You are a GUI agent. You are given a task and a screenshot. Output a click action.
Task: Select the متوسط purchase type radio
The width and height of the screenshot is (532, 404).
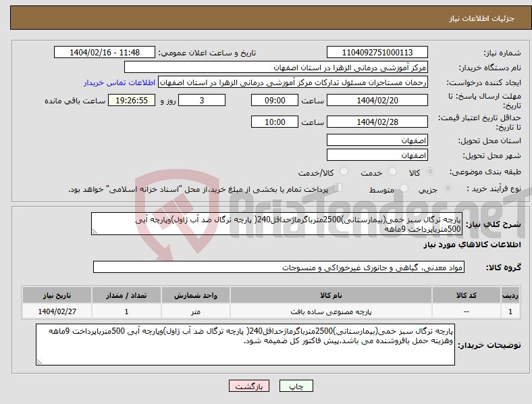point(404,188)
